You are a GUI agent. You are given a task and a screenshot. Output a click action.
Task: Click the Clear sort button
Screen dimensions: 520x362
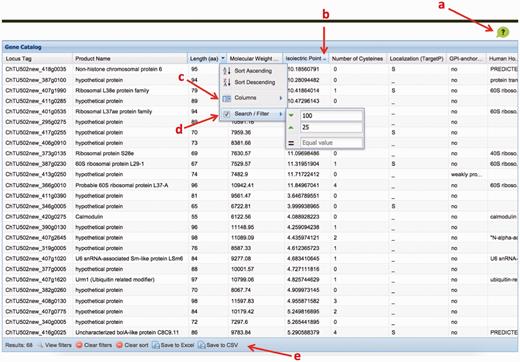point(132,345)
